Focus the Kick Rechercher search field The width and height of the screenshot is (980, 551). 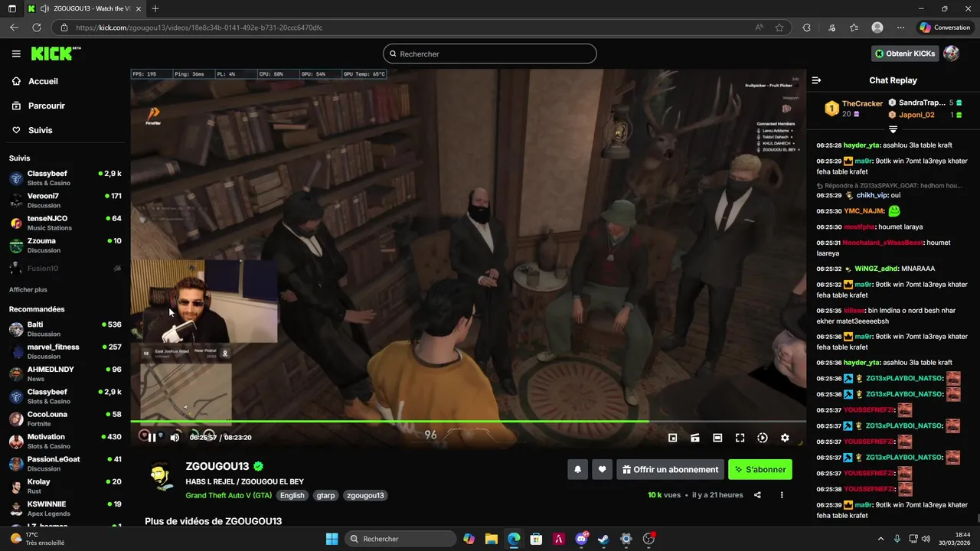click(x=490, y=54)
